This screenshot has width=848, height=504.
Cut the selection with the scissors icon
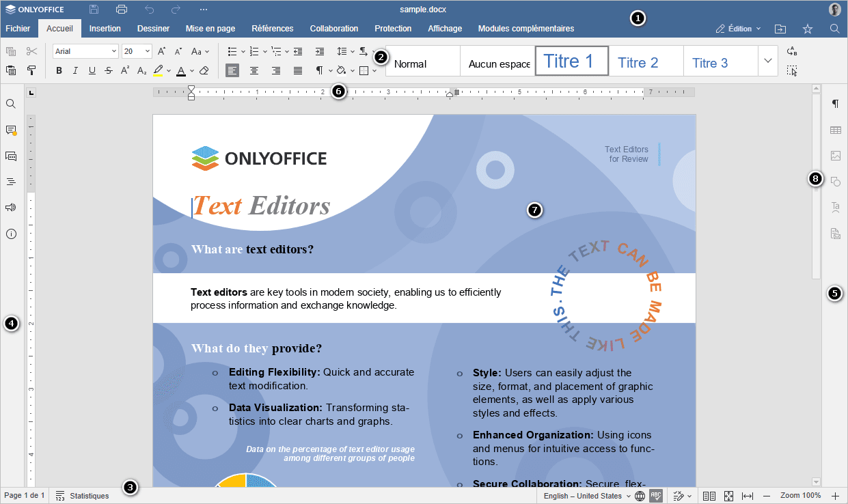coord(31,51)
